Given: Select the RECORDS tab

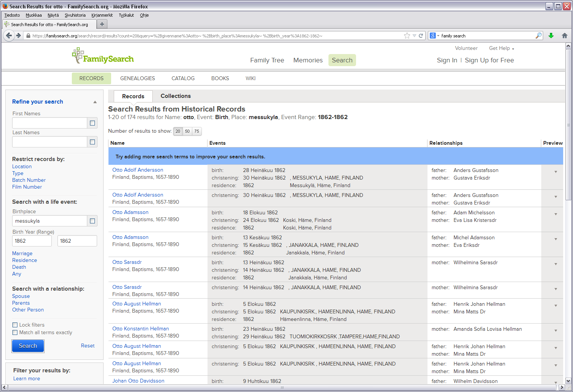Looking at the screenshot, I should pyautogui.click(x=91, y=78).
